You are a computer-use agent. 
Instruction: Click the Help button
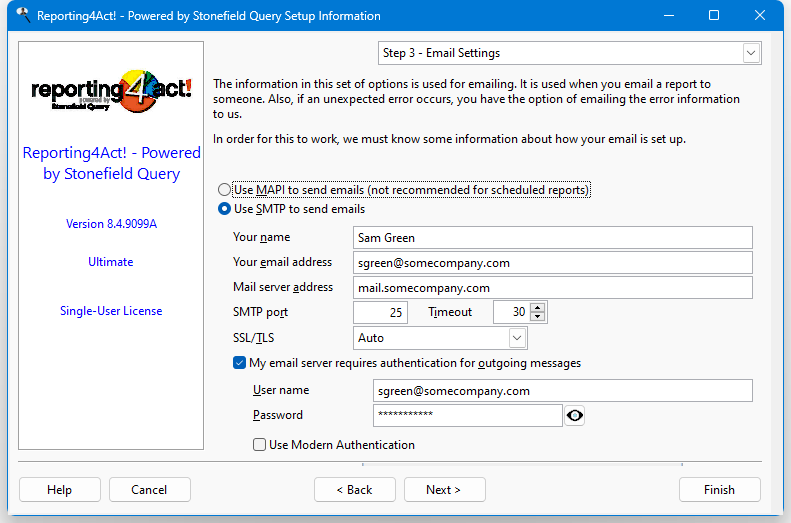pyautogui.click(x=60, y=490)
